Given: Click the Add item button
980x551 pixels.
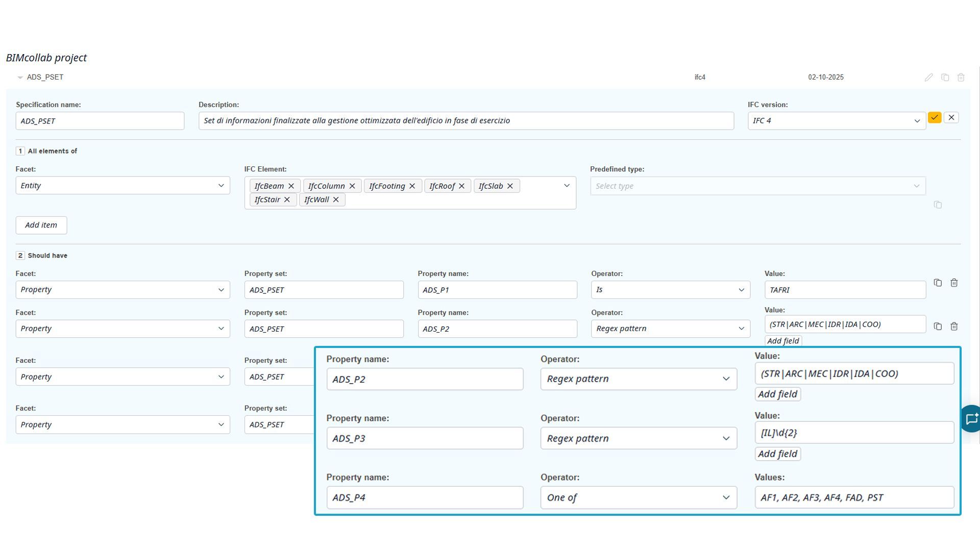Looking at the screenshot, I should 41,225.
